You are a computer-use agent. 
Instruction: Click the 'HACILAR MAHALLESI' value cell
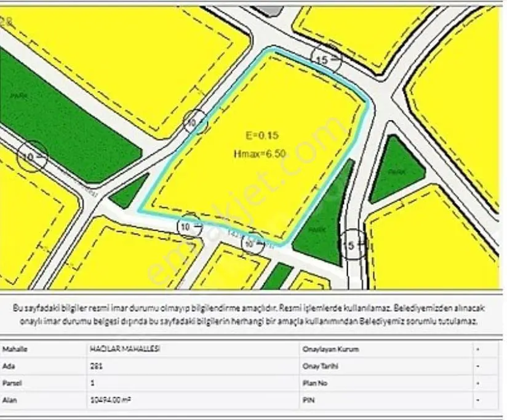click(x=193, y=349)
